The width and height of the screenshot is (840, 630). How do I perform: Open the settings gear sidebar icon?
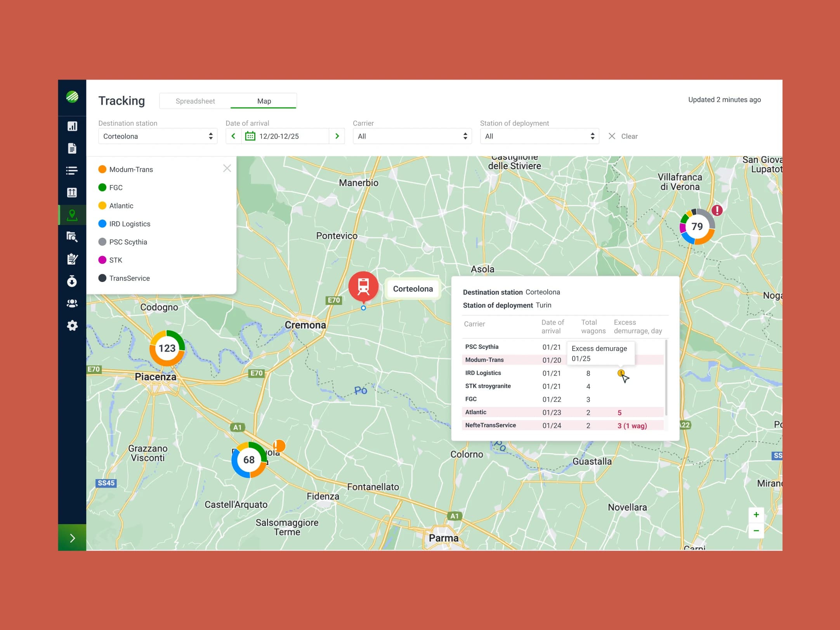click(x=72, y=325)
